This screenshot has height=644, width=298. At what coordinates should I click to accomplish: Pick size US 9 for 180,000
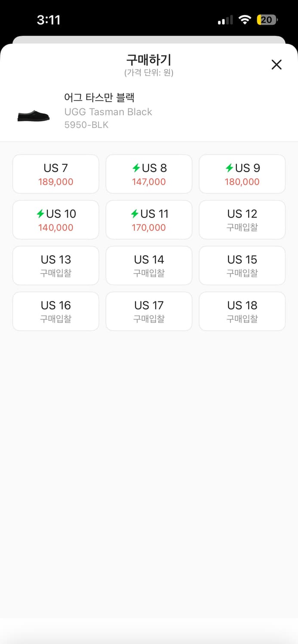[x=242, y=174]
